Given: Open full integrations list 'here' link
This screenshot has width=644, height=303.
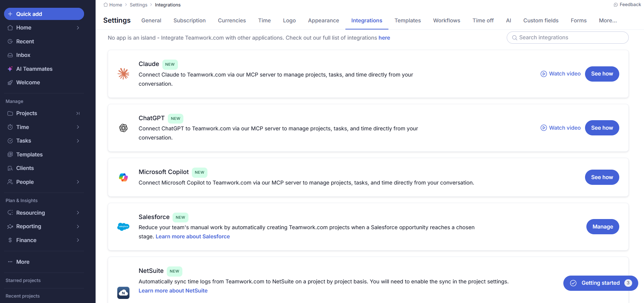Looking at the screenshot, I should pyautogui.click(x=384, y=38).
